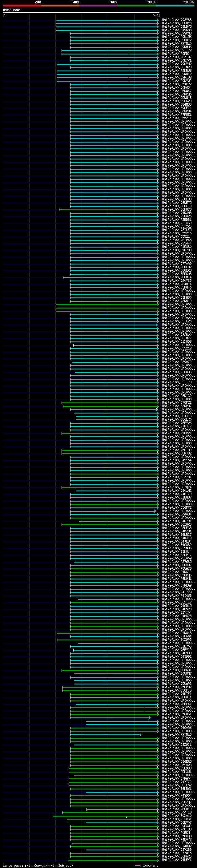Click the green ~80% color scale segment
Viewport: 197px width, 868px height.
137,6
